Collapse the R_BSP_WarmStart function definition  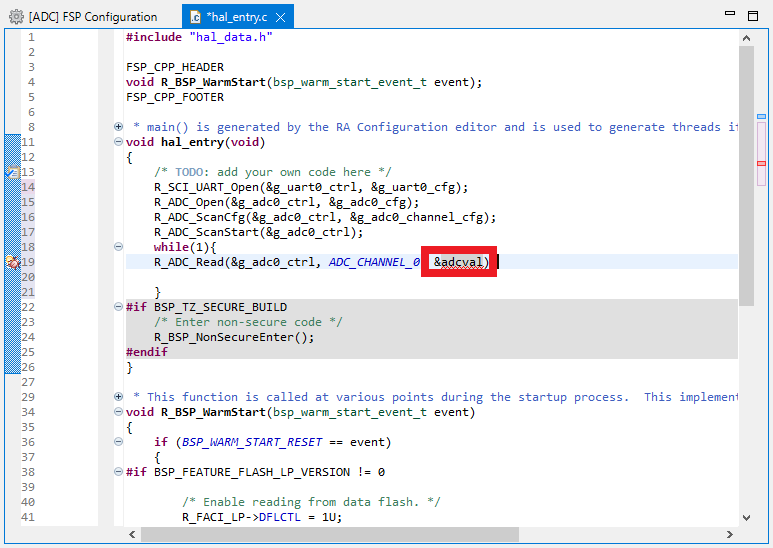(118, 411)
